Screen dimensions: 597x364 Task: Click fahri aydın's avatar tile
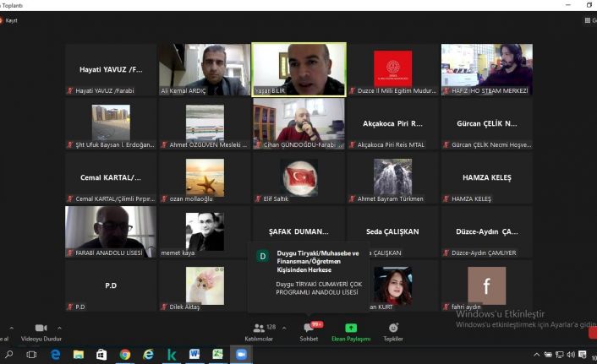(486, 285)
